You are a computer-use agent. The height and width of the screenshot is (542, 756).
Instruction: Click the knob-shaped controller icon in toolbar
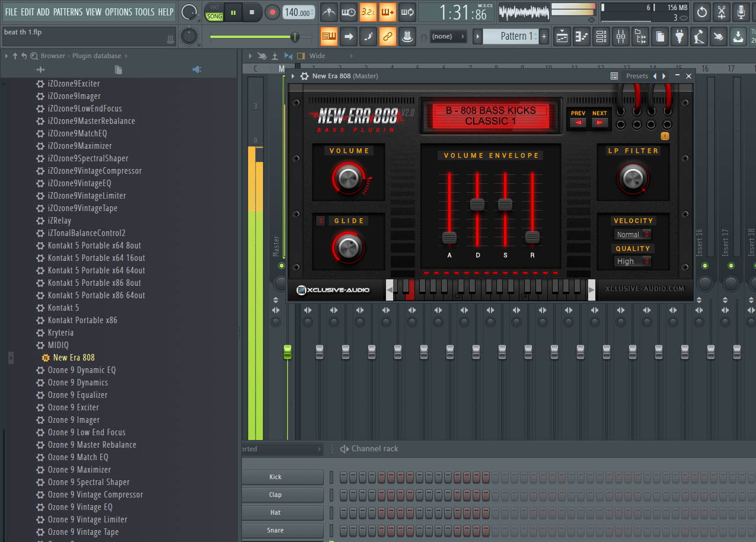coord(407,37)
